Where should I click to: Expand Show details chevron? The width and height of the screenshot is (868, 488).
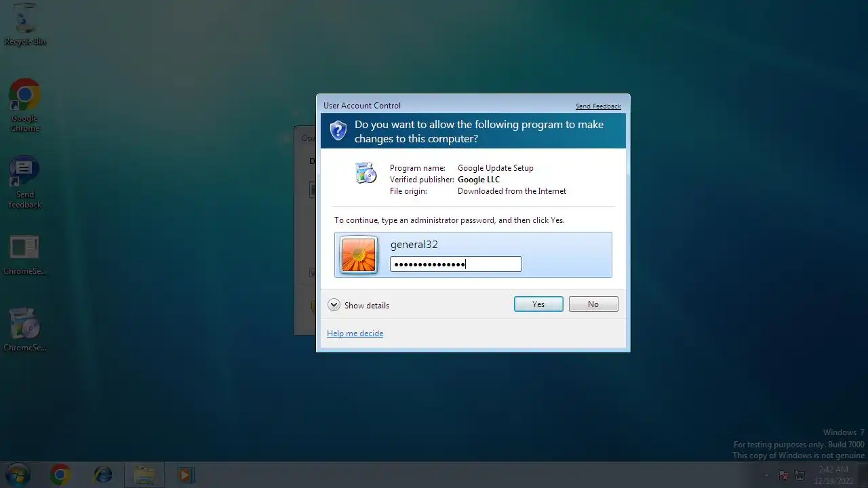[x=334, y=305]
